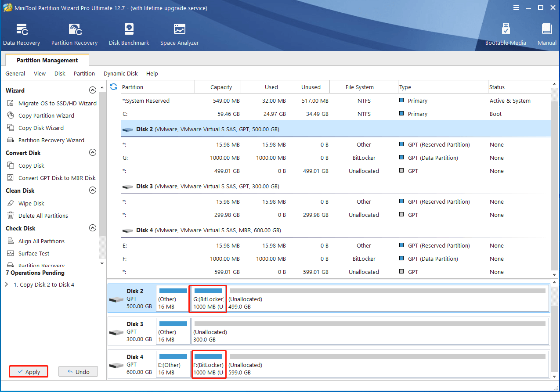
Task: Undo the last operation
Action: pyautogui.click(x=78, y=371)
